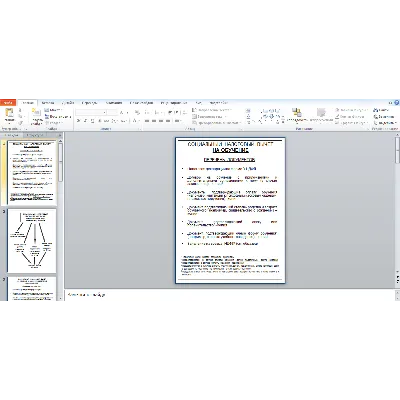
Task: Open the Select dropdown in Editing
Action: click(385, 123)
